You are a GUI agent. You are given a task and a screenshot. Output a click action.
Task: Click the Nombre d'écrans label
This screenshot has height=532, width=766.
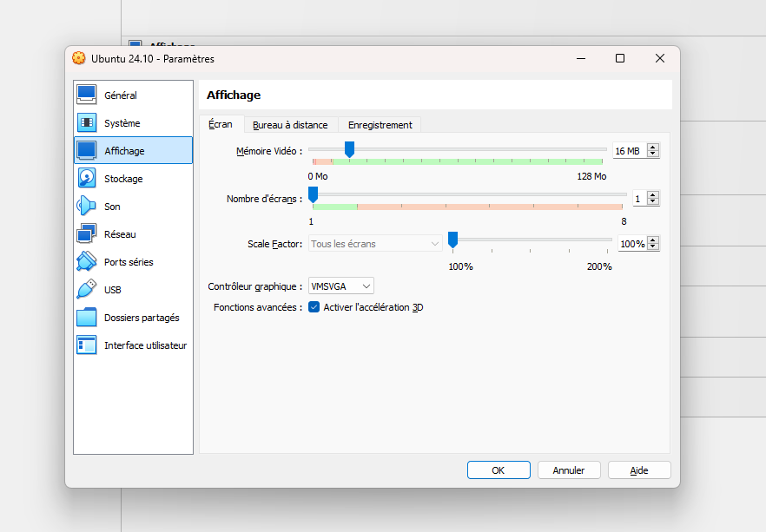coord(264,199)
